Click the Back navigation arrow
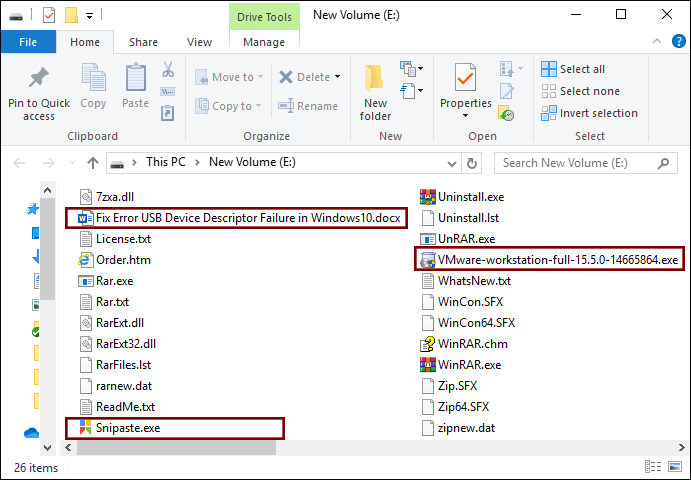This screenshot has width=691, height=480. (19, 163)
